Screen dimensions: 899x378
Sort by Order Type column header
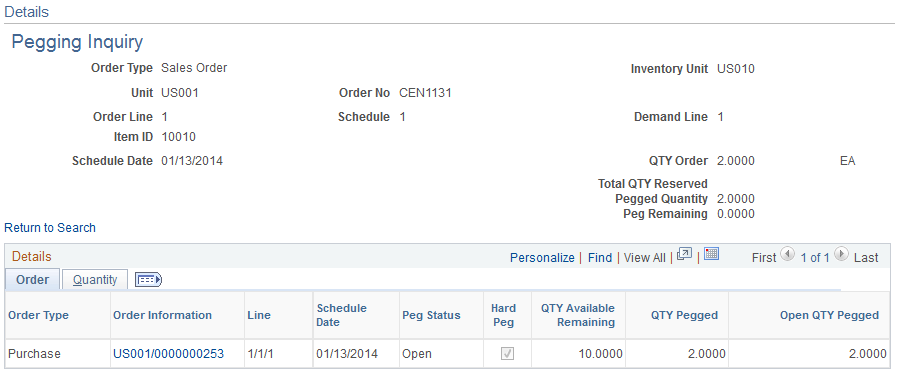coord(38,315)
